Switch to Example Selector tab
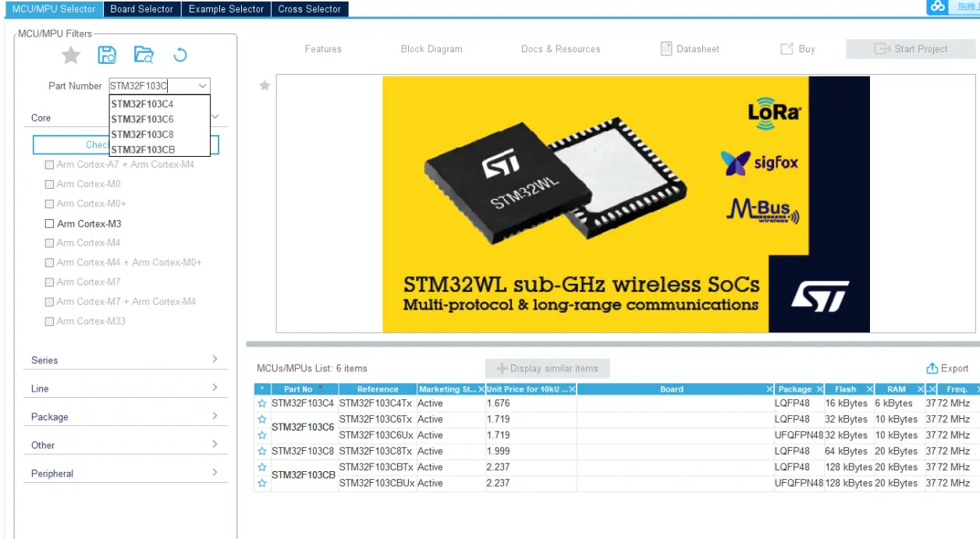 click(226, 9)
